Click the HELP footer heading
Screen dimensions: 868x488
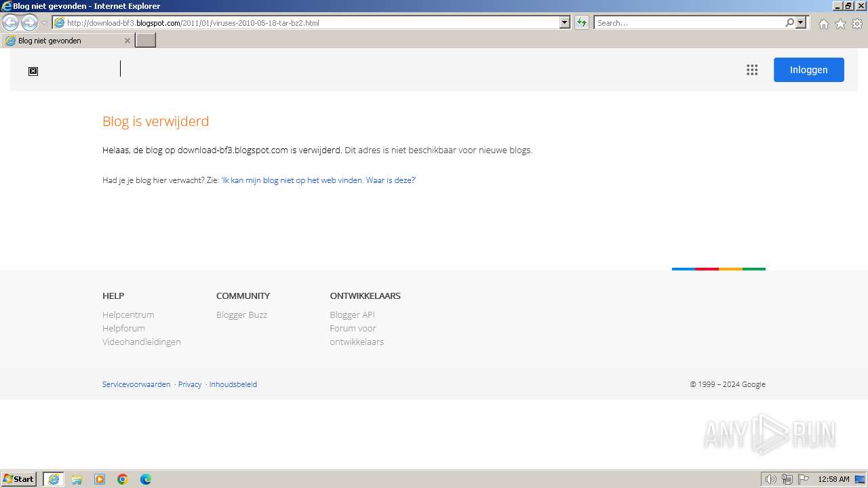point(113,296)
